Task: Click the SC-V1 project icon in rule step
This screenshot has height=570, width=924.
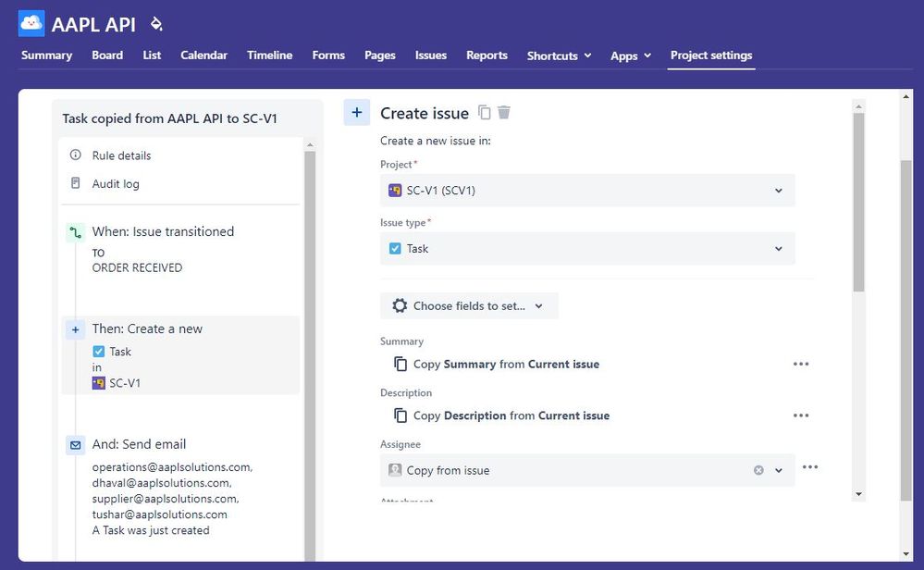Action: point(98,383)
